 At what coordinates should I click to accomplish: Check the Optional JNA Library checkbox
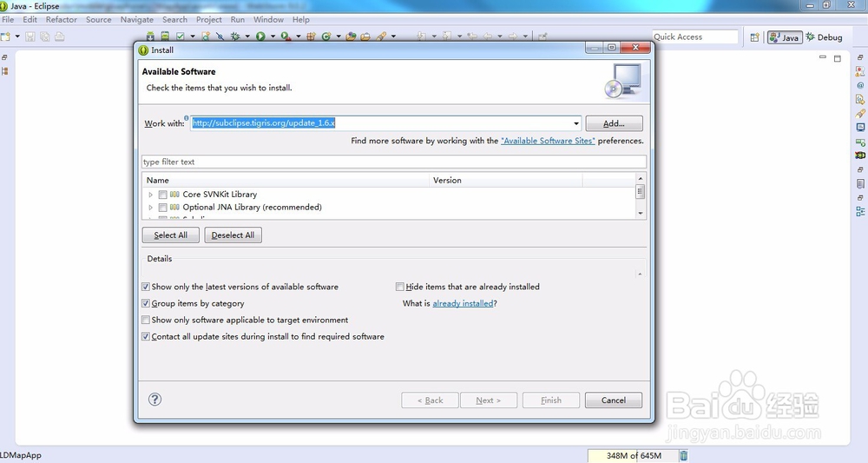[163, 207]
